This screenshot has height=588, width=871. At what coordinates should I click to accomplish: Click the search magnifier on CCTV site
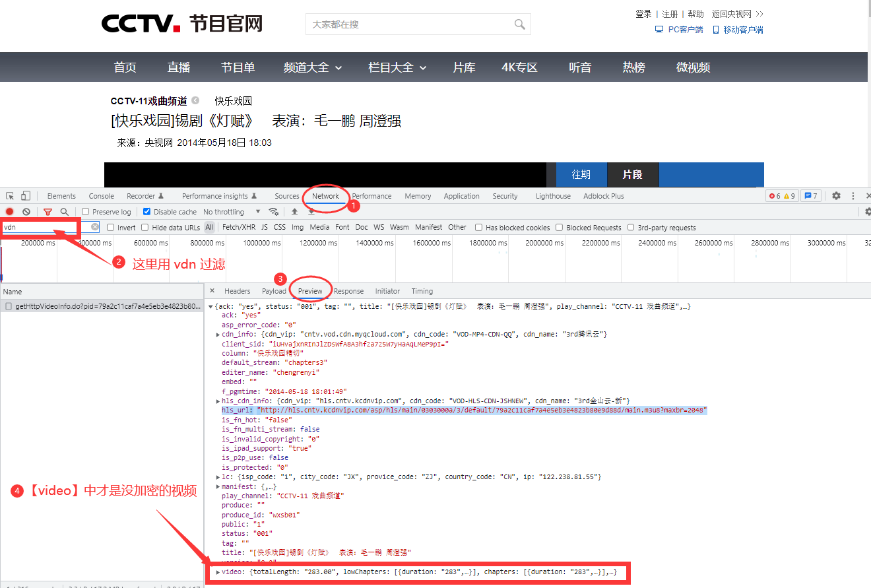click(x=520, y=24)
